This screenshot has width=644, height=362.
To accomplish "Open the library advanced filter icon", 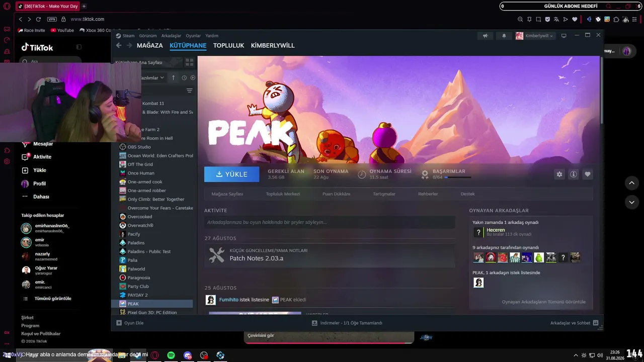I will (x=189, y=90).
